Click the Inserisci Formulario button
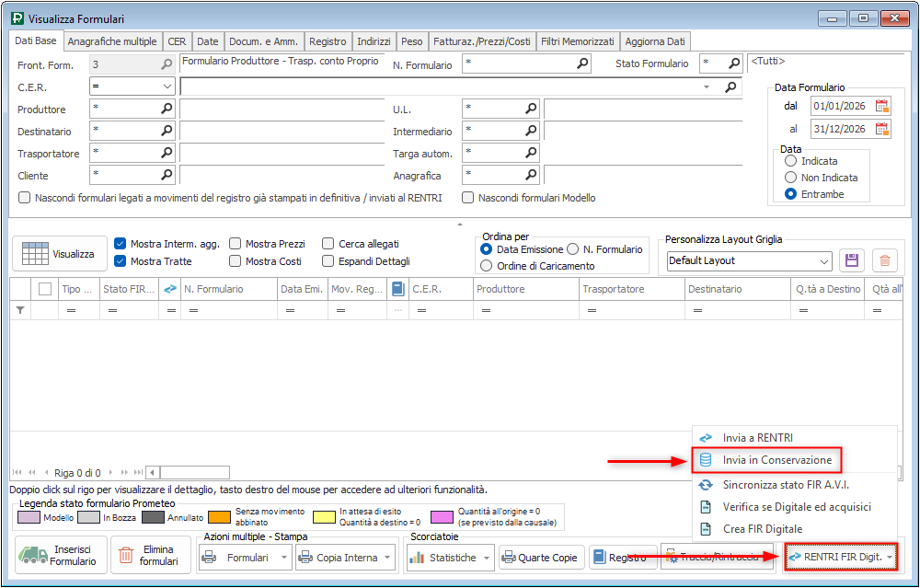The image size is (920, 588). pyautogui.click(x=58, y=555)
